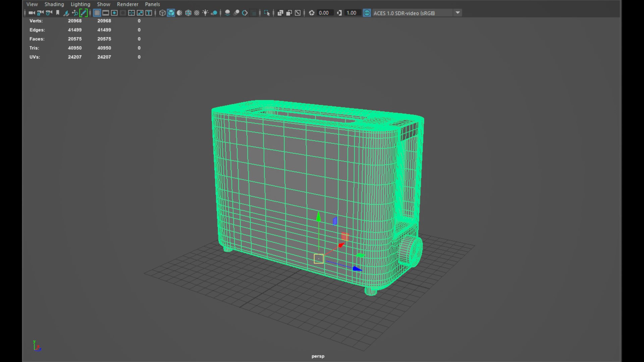The height and width of the screenshot is (362, 644).
Task: Click the Isolate Select icon
Action: [267, 13]
